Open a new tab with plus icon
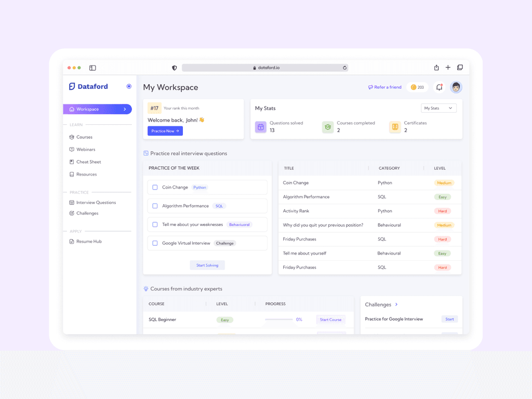Screen dimensions: 532x399 coord(448,68)
